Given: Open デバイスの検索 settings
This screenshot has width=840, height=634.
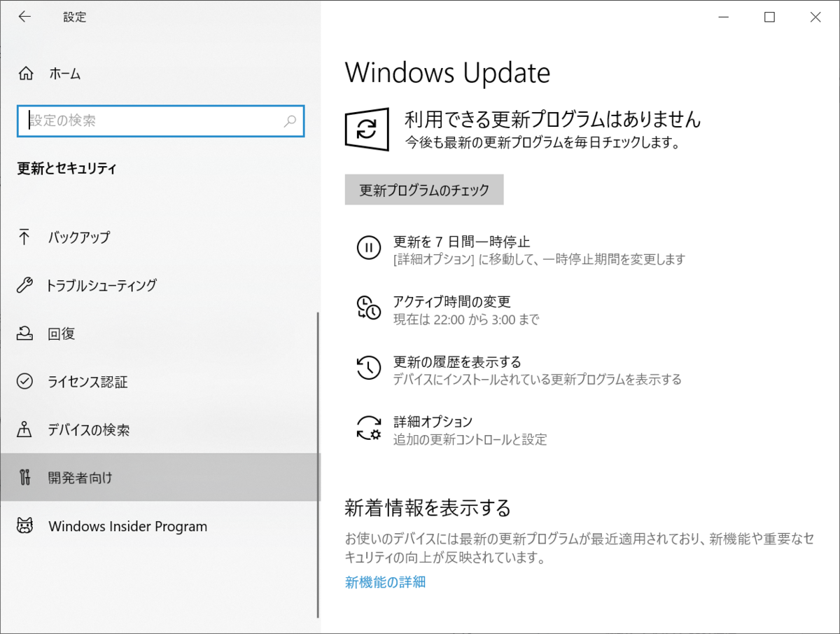Looking at the screenshot, I should (x=160, y=429).
